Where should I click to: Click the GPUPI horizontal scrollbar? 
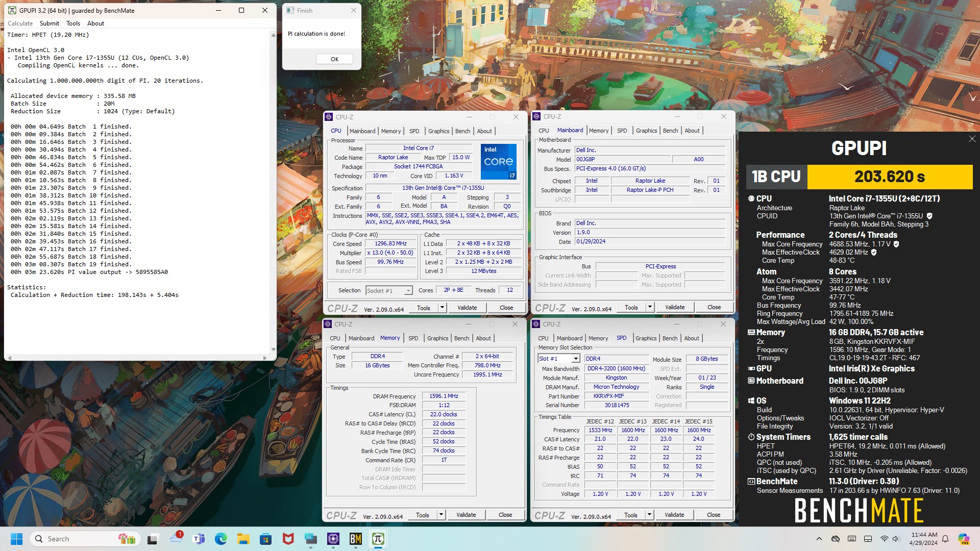coord(137,358)
